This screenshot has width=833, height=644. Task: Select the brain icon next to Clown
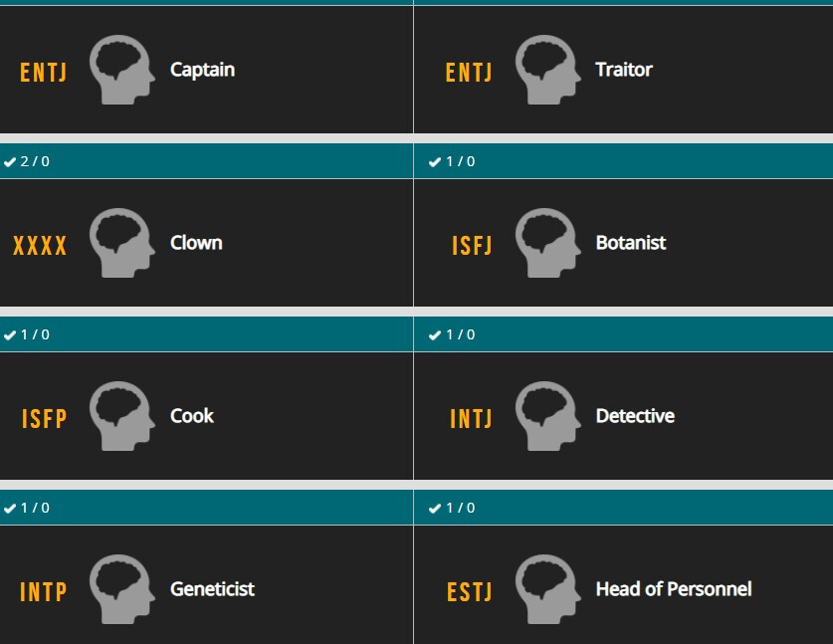pos(122,243)
